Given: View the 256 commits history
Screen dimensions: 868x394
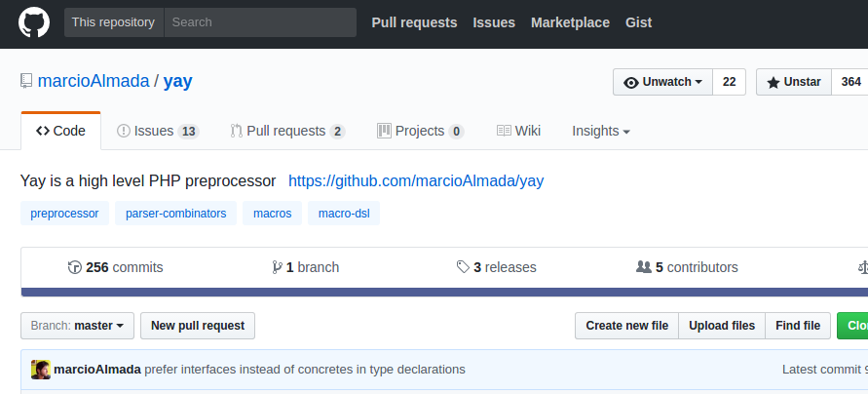Looking at the screenshot, I should coord(116,267).
